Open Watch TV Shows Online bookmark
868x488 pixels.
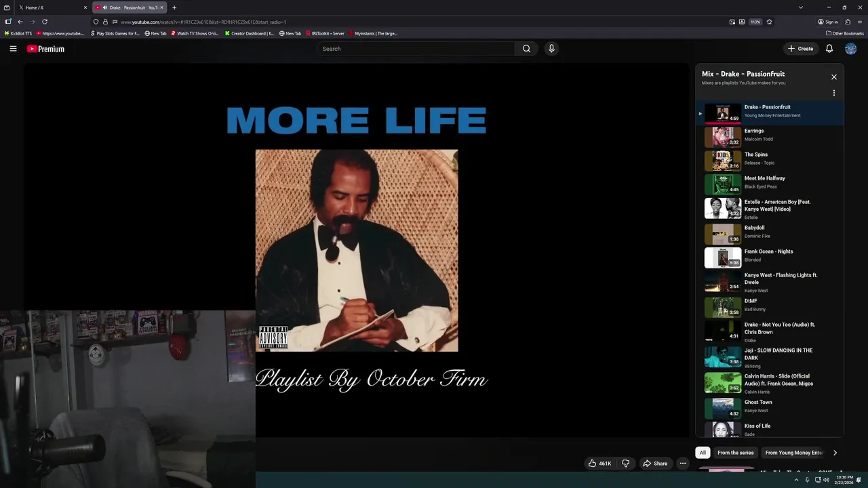click(x=195, y=33)
